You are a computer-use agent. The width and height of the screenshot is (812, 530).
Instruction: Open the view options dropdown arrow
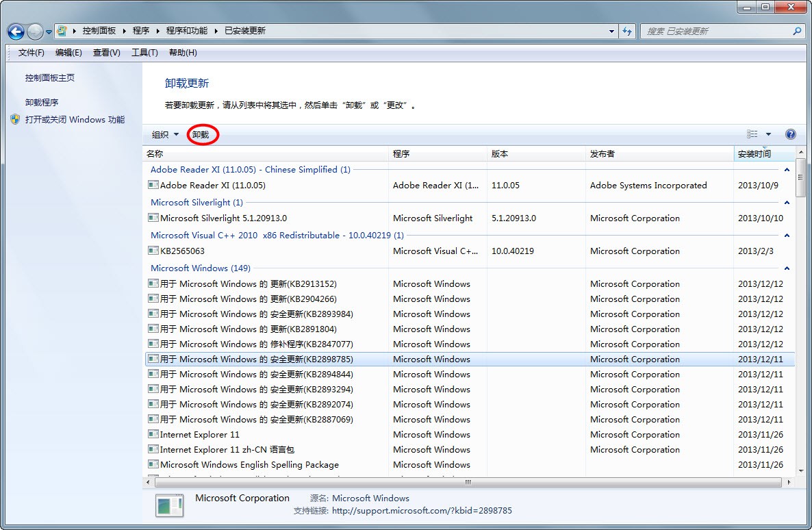(768, 135)
